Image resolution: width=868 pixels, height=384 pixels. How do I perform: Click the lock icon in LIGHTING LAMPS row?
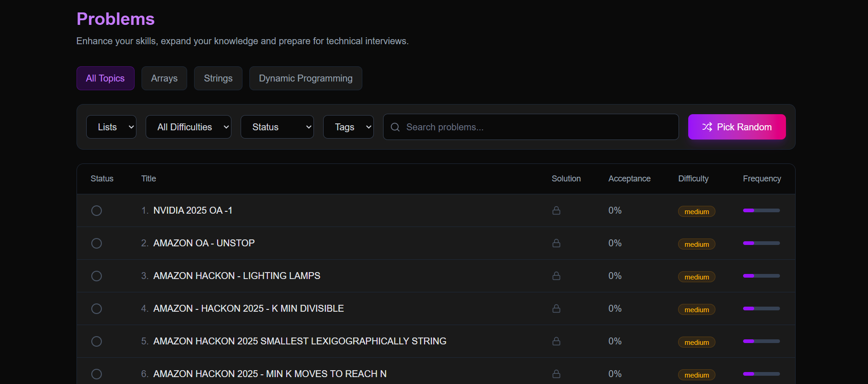click(556, 276)
